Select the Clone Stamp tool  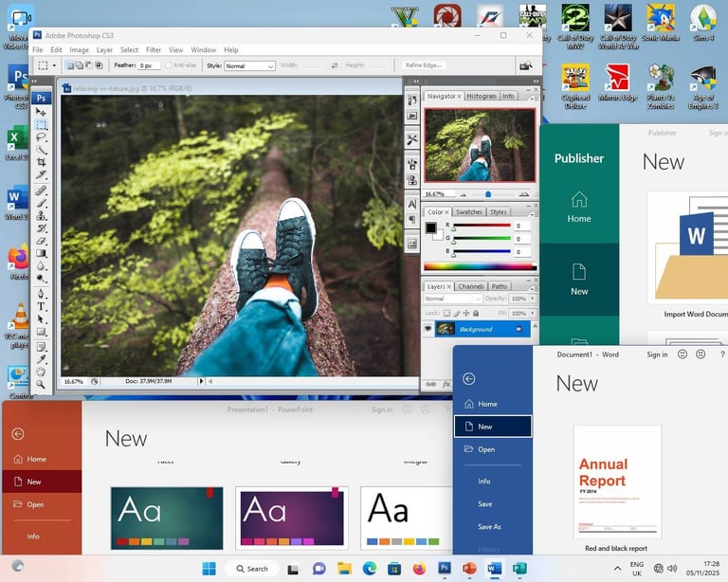pos(41,215)
